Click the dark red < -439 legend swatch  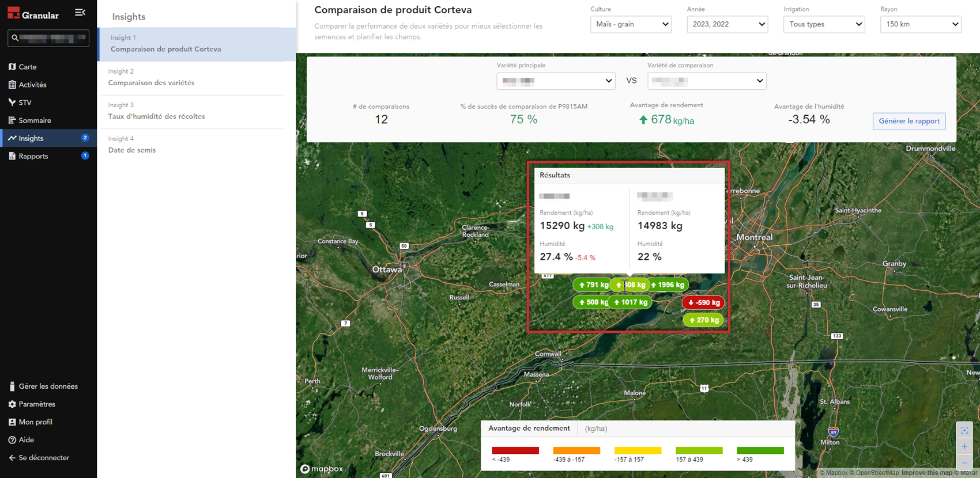515,450
